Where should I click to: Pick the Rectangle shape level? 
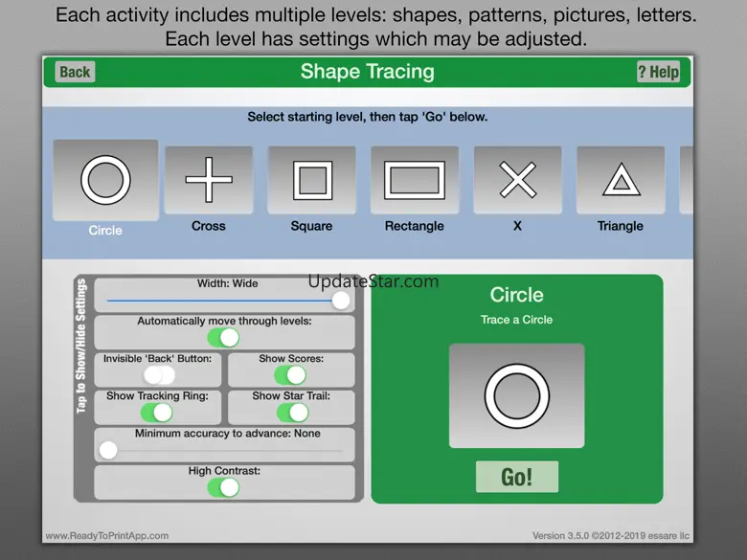click(x=415, y=180)
